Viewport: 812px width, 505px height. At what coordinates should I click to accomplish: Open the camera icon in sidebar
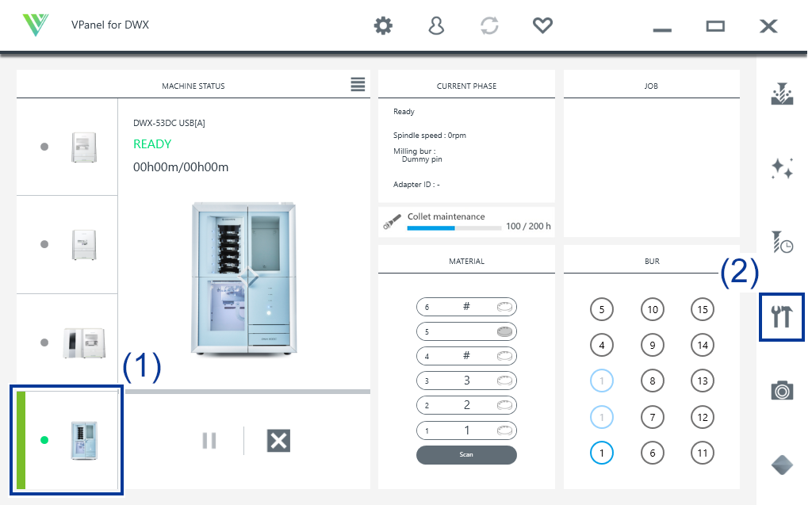click(x=782, y=390)
